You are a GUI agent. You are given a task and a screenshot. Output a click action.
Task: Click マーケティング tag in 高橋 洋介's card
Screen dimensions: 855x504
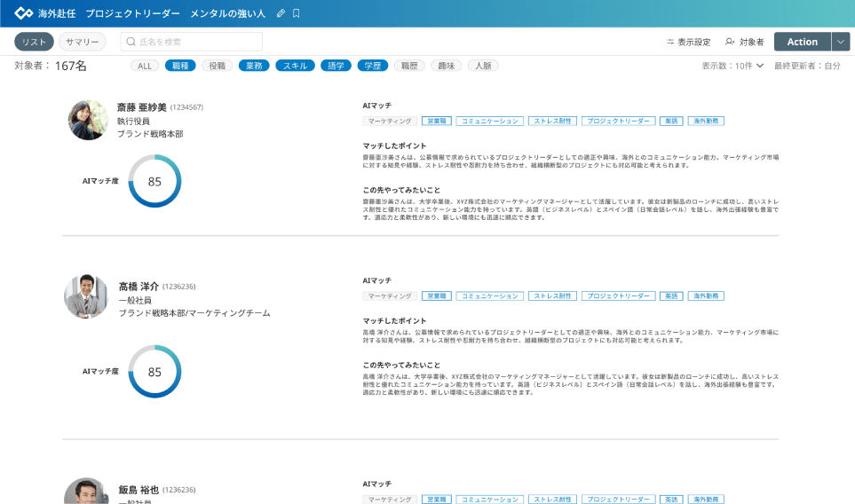pos(390,295)
